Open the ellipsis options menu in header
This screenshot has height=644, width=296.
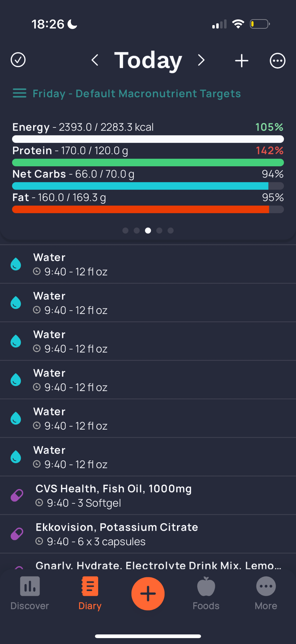(x=277, y=60)
